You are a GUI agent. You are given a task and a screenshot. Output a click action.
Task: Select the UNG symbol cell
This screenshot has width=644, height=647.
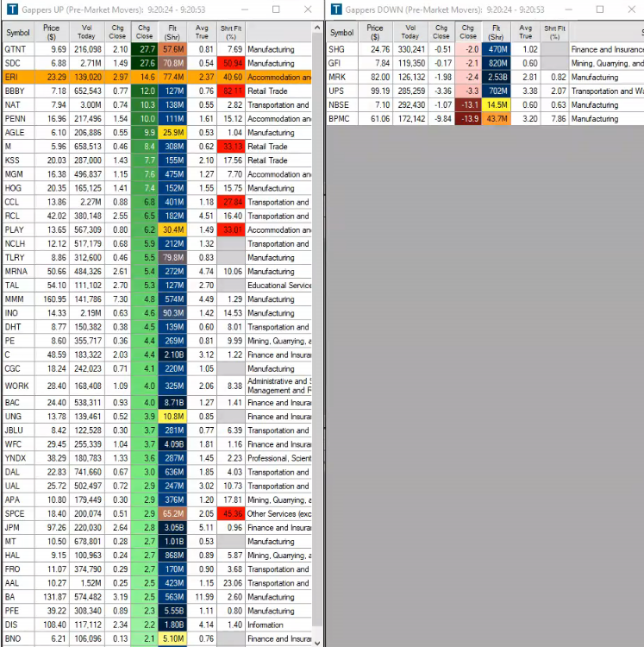18,417
